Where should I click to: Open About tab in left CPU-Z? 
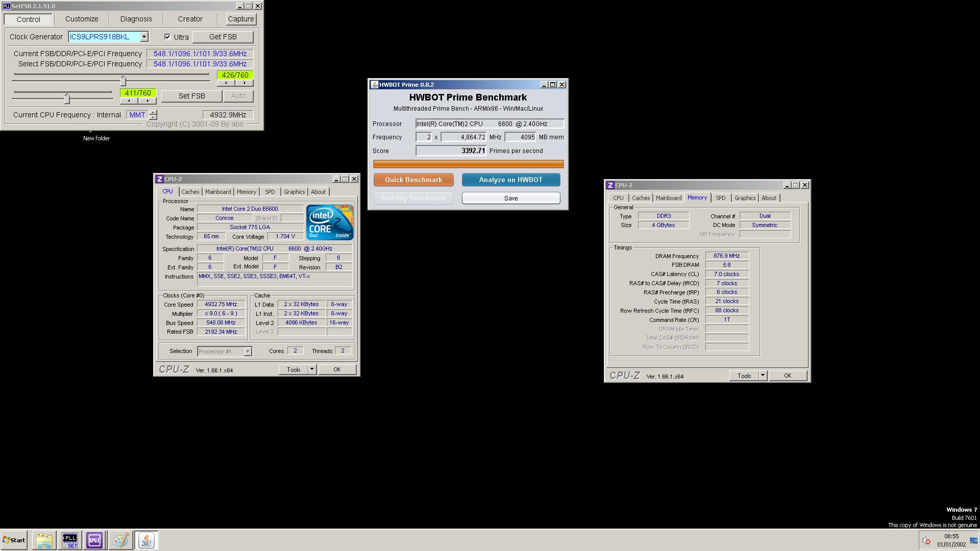point(318,192)
